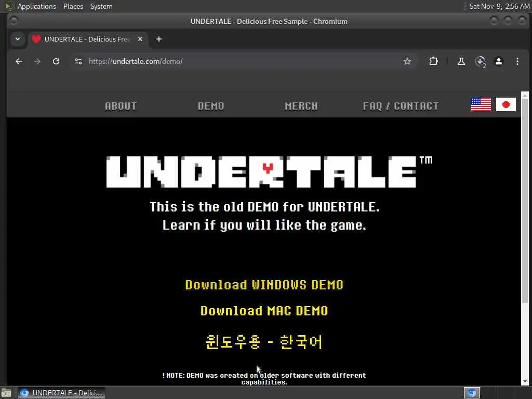Open FAQ / CONTACT page
Viewport: 532px width, 399px height.
pyautogui.click(x=401, y=106)
